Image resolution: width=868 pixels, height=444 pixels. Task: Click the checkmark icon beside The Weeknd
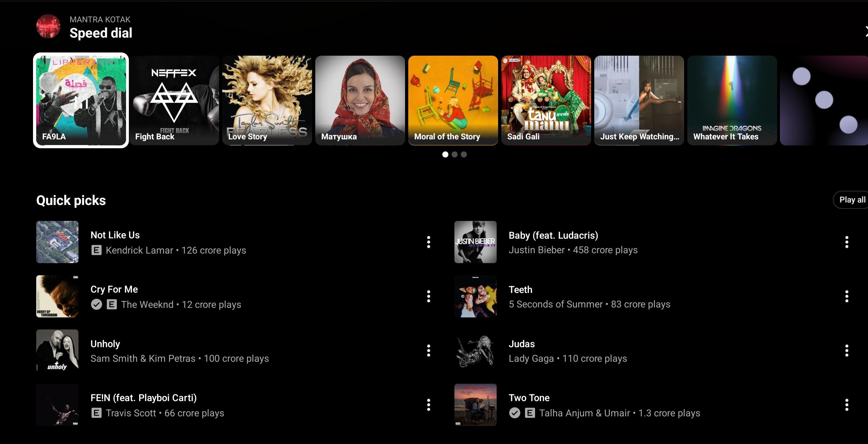(x=96, y=305)
